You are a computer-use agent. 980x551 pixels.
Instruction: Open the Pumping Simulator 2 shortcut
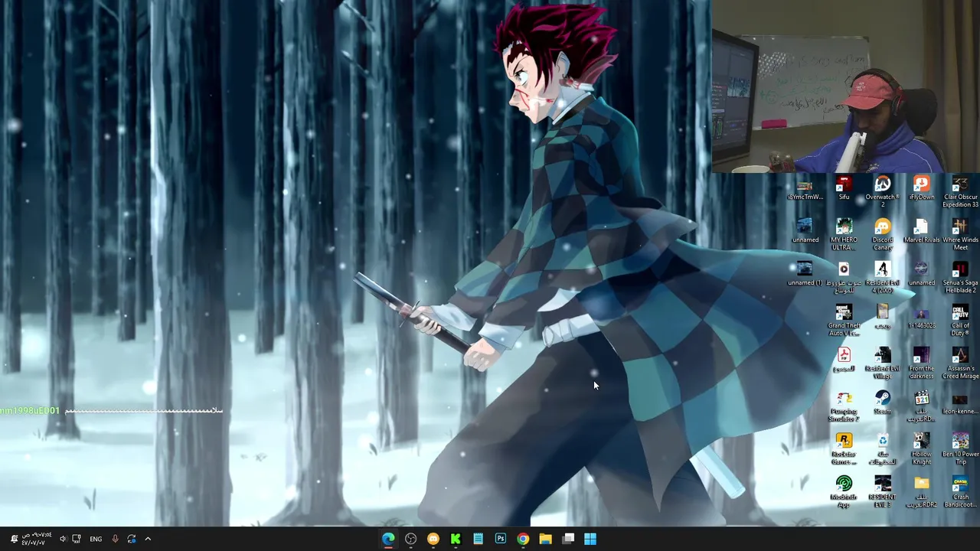844,406
